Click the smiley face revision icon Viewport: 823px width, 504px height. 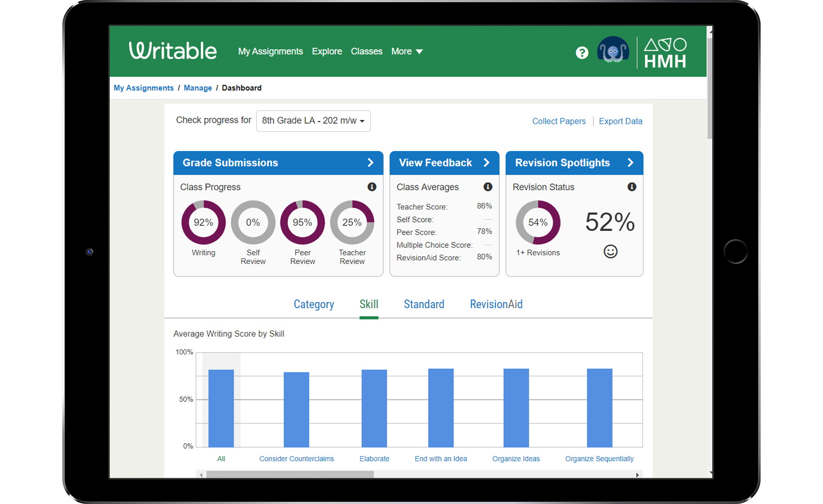(611, 251)
